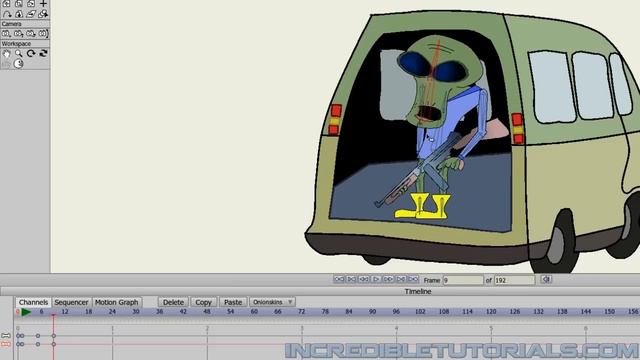Jump to the end of the animation
The height and width of the screenshot is (360, 640).
[413, 279]
